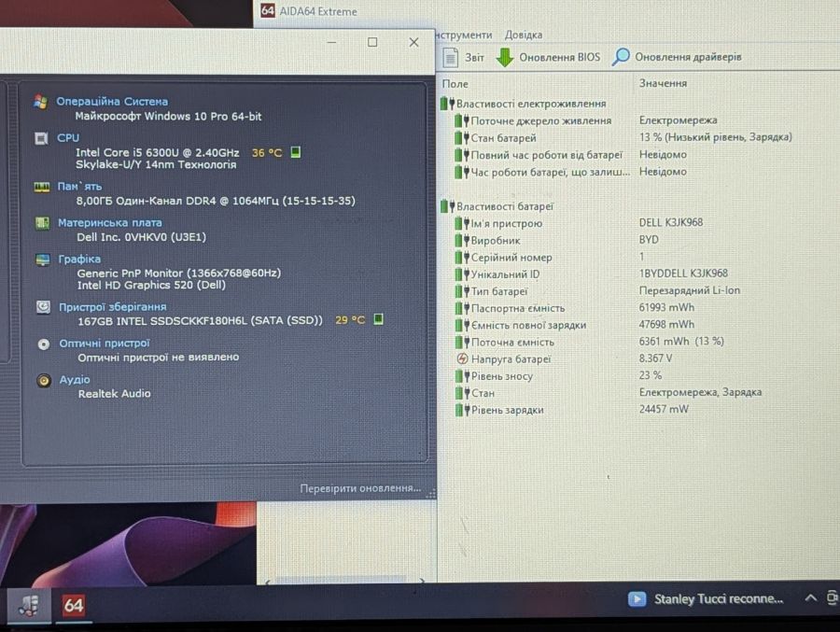Open the Speccy taskbar icon
Screen dimensions: 840x632
(x=29, y=606)
